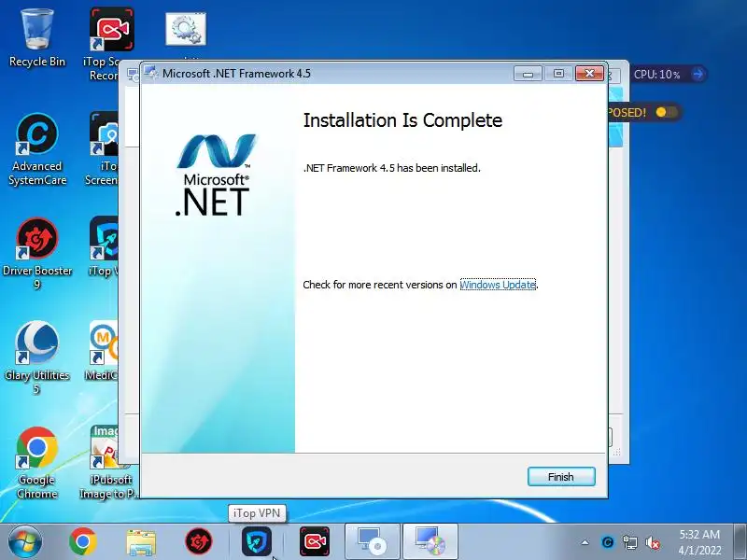Open Driver Booster 9 desktop shortcut

pos(37,254)
